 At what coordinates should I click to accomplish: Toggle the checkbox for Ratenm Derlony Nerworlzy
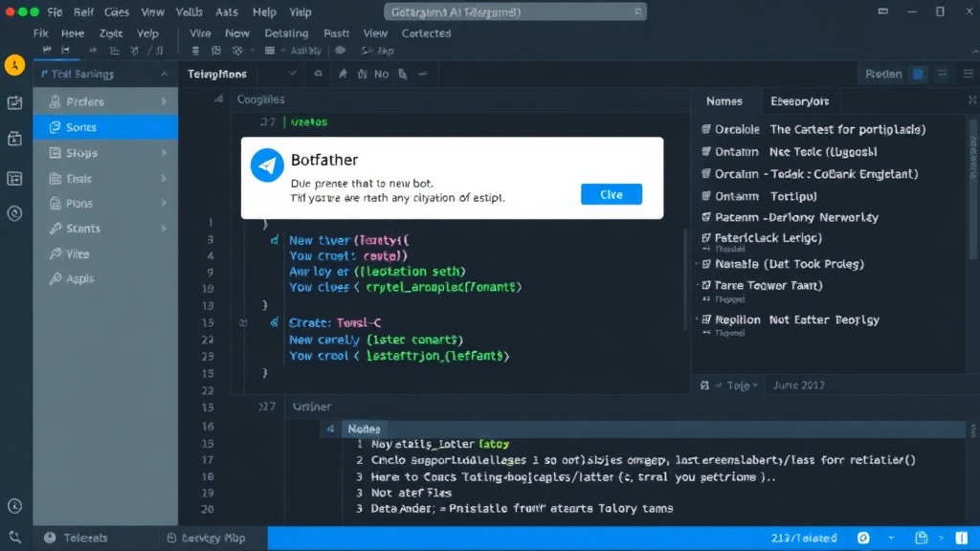point(705,217)
